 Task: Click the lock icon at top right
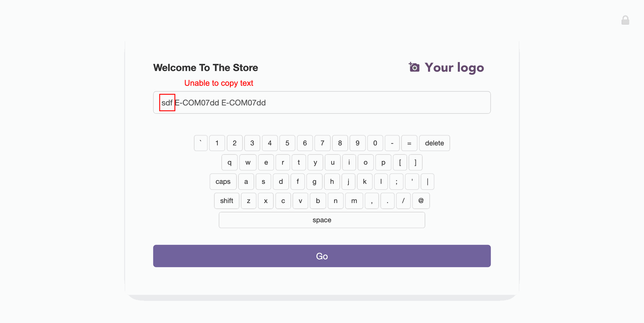[625, 20]
